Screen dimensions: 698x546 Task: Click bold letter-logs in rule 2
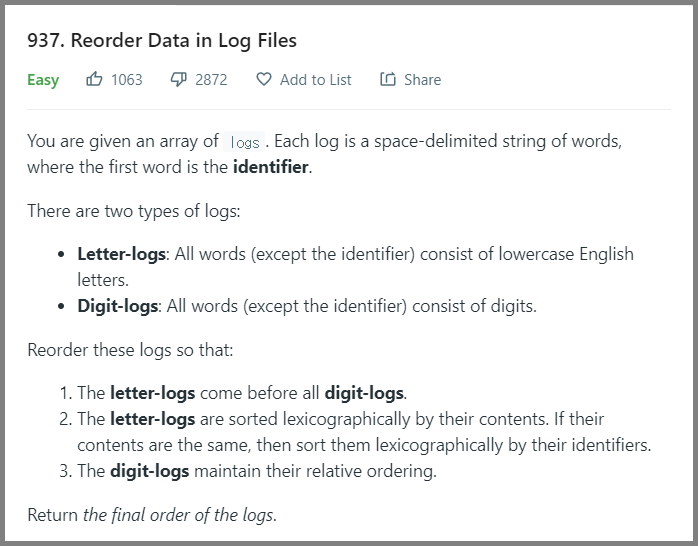pyautogui.click(x=153, y=419)
